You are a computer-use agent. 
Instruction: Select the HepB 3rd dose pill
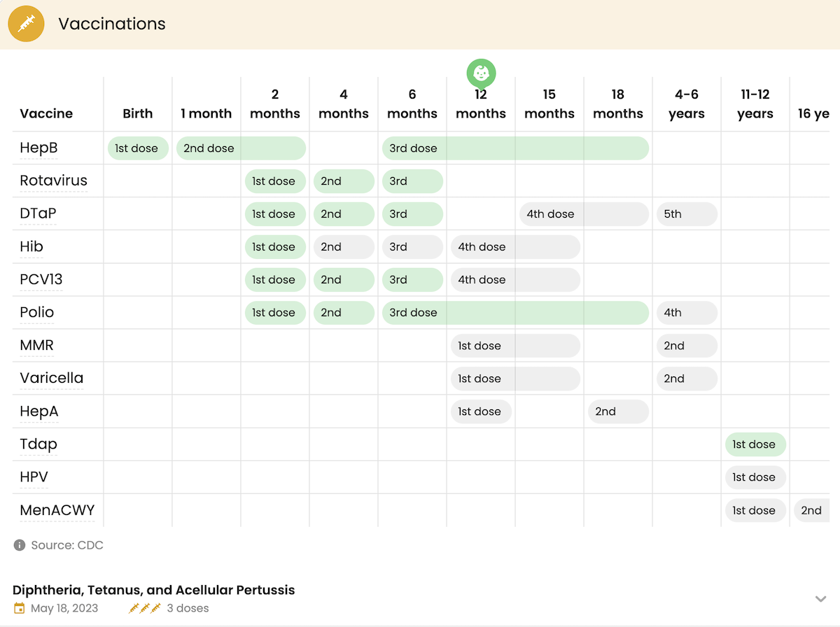[515, 148]
